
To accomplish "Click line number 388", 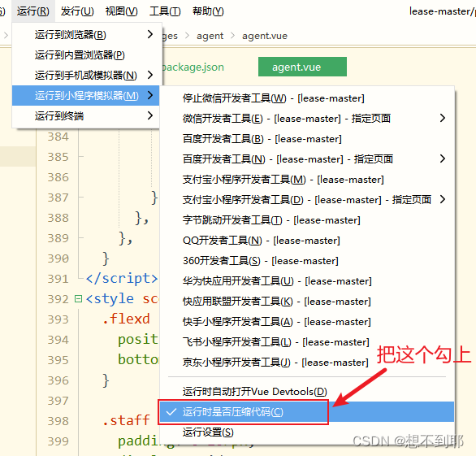I will (58, 218).
